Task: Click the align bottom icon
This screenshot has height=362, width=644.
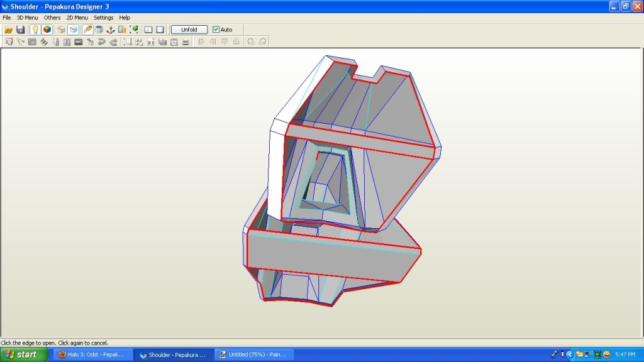Action: (x=236, y=42)
